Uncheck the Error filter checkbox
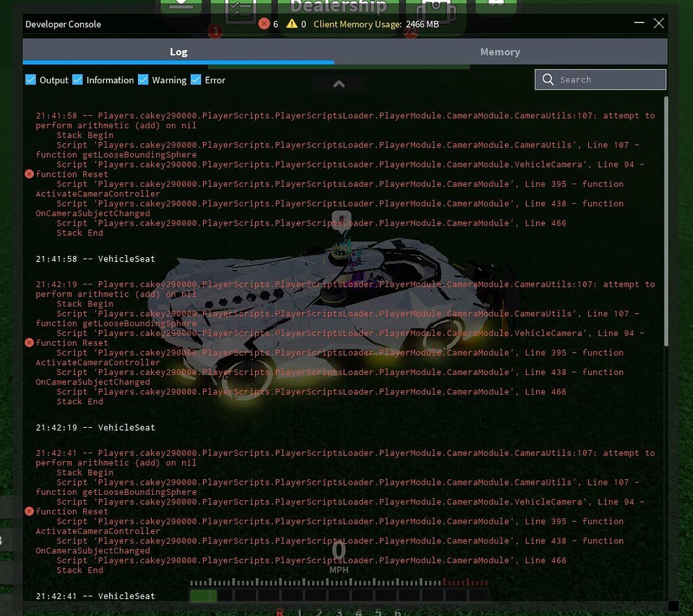Screen dimensions: 693x616 [196, 80]
